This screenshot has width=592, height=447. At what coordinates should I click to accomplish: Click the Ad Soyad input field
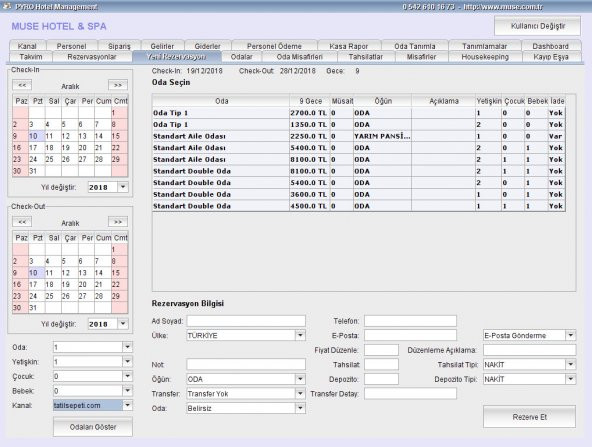coord(246,321)
